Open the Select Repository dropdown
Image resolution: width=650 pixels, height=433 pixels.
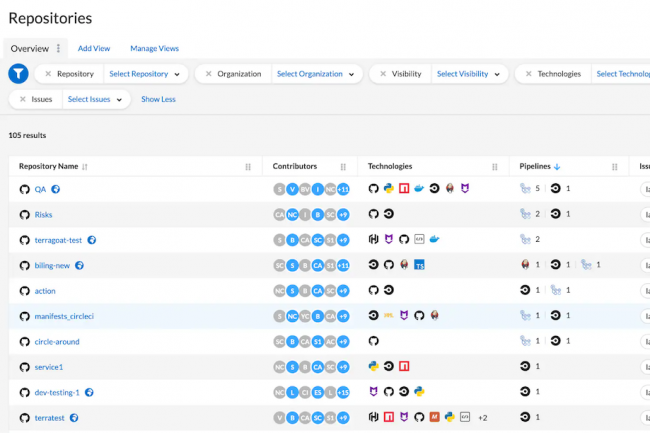(145, 74)
